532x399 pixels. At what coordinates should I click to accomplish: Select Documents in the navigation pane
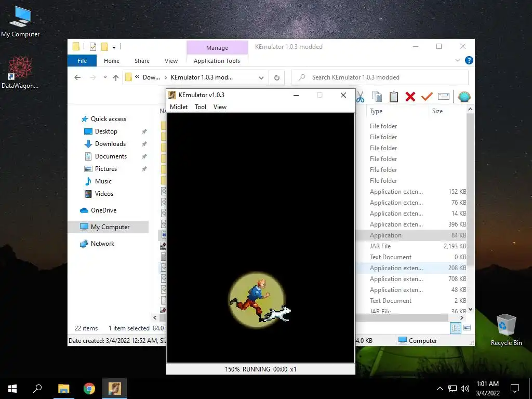(x=111, y=156)
